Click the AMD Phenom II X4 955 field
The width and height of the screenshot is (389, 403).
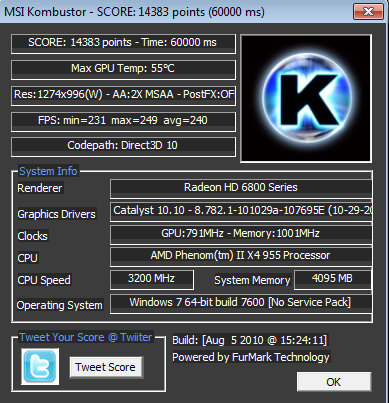[x=241, y=257]
